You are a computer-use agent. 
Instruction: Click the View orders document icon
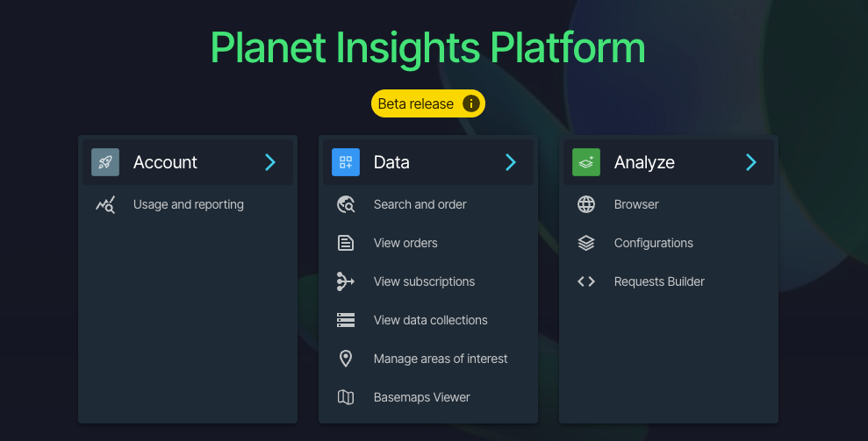click(x=346, y=243)
